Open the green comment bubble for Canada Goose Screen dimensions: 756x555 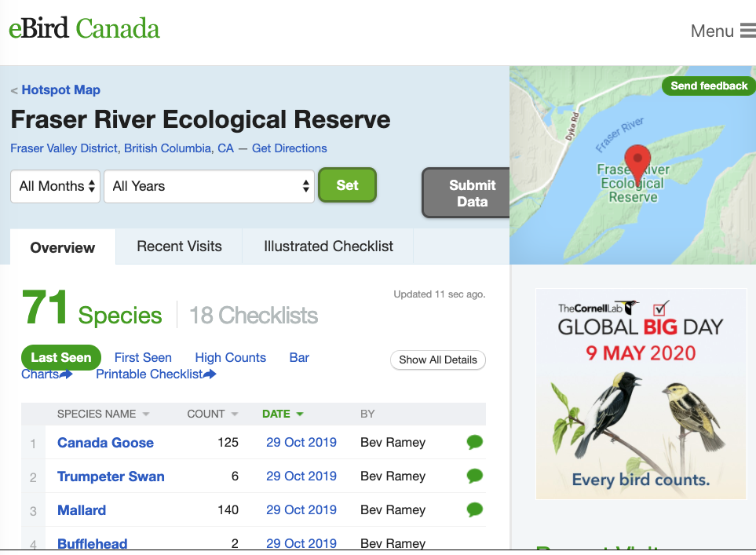(x=474, y=442)
